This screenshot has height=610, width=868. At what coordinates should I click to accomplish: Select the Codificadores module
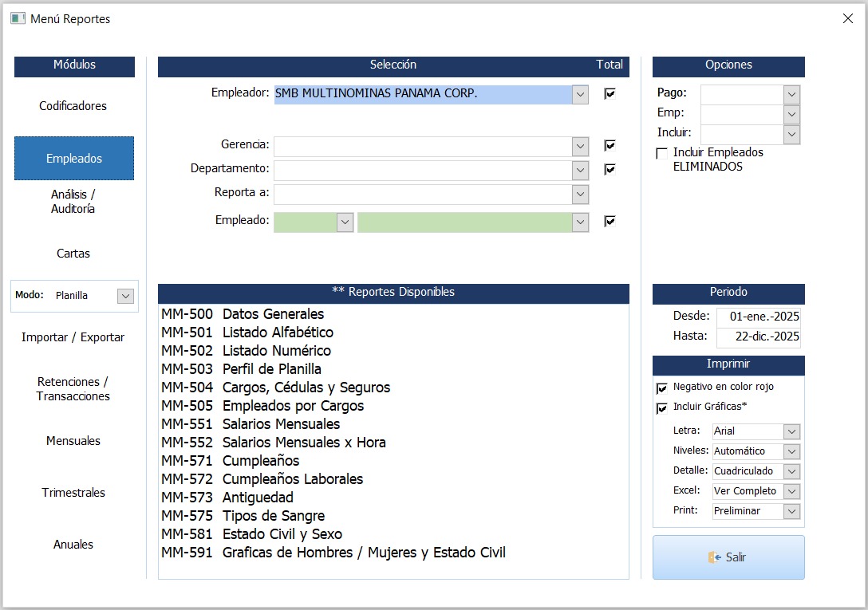pyautogui.click(x=73, y=106)
